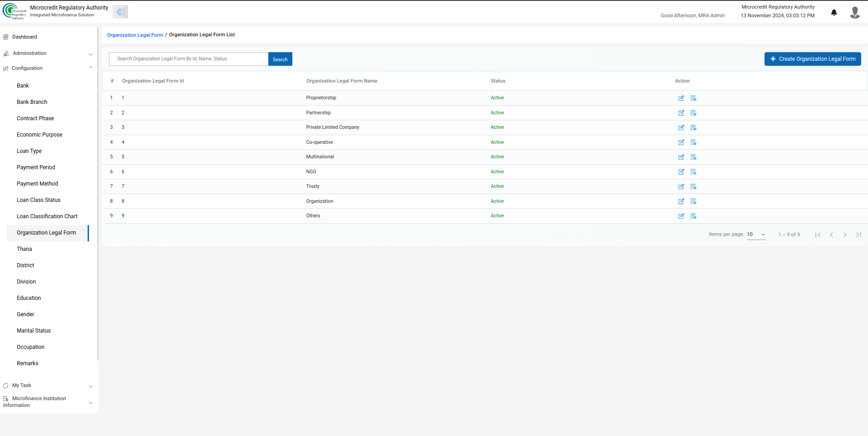Focus the Search Organization Legal Form field

tap(188, 59)
